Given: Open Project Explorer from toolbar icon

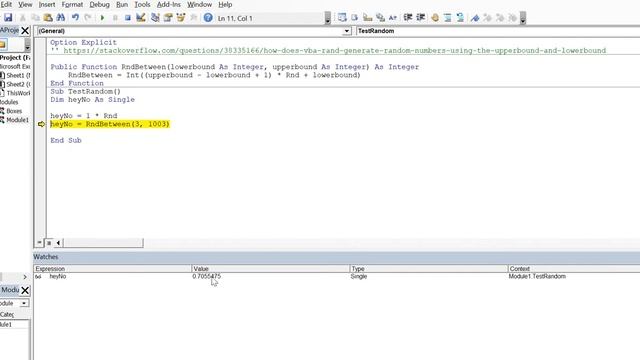Looking at the screenshot, I should 155,18.
